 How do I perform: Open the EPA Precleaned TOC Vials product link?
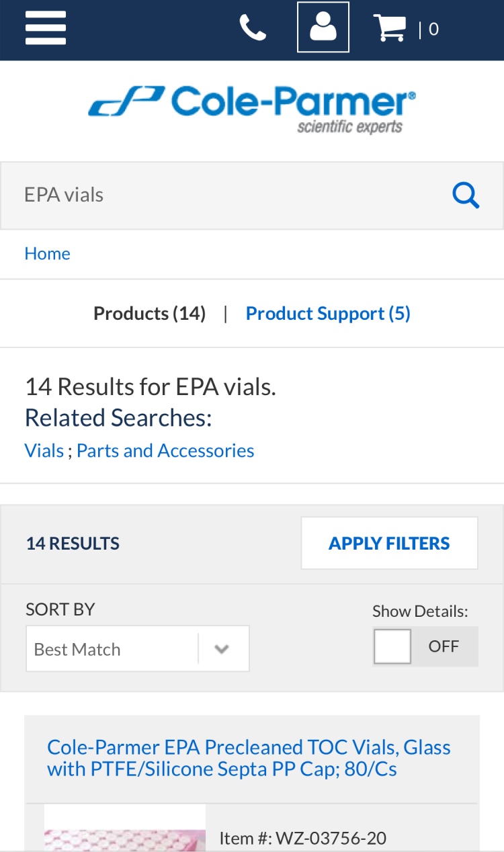[x=249, y=757]
